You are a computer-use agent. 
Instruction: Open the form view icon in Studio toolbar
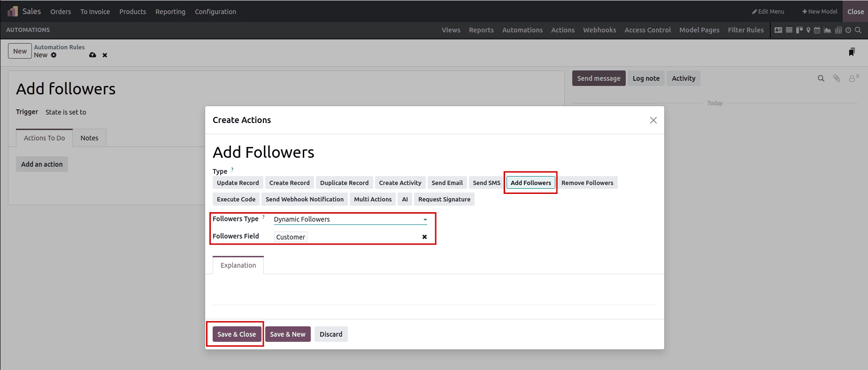tap(778, 30)
